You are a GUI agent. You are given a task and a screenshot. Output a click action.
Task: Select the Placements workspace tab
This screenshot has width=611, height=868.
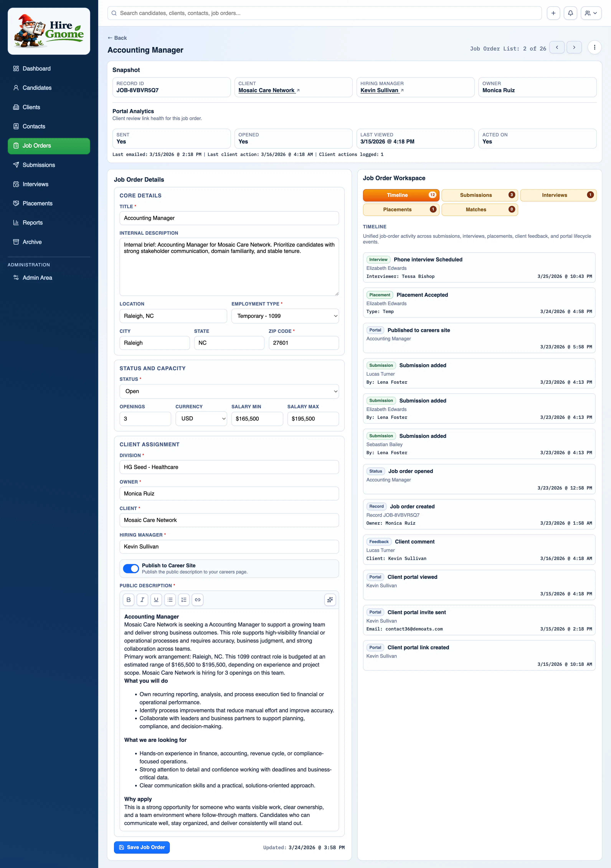coord(401,210)
